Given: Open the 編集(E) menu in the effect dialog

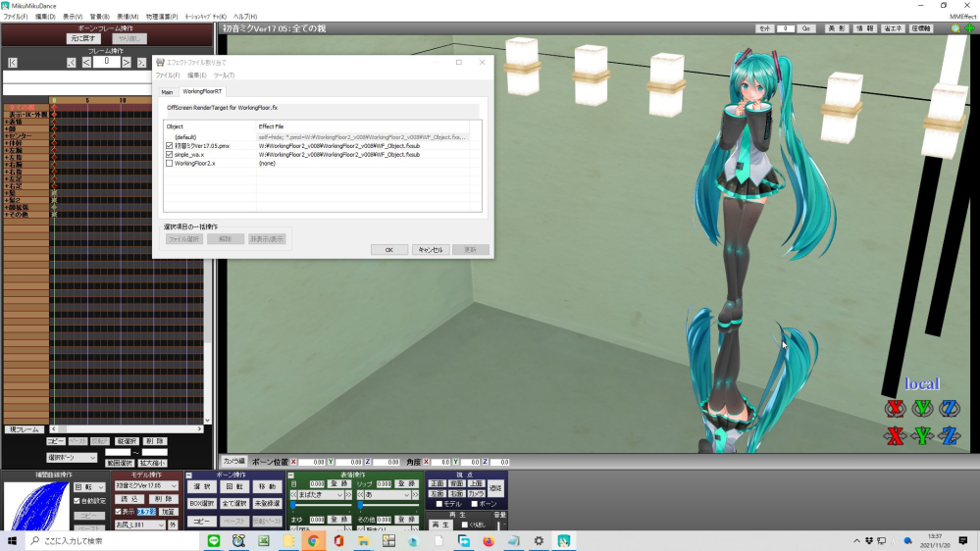Looking at the screenshot, I should tap(197, 75).
